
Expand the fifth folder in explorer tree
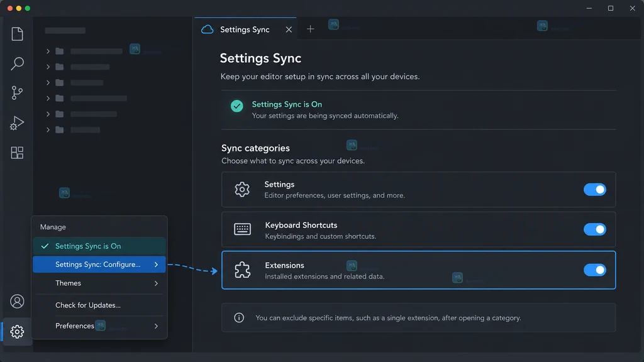point(48,114)
